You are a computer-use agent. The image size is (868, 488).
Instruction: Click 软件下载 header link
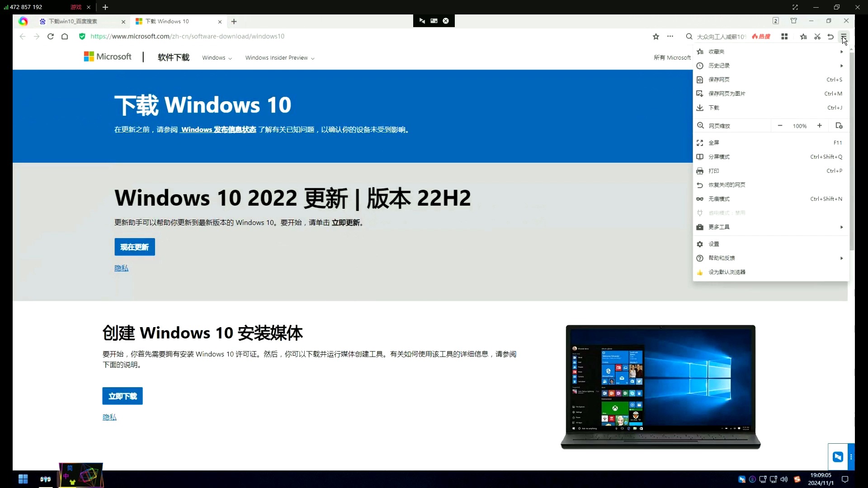click(x=173, y=57)
